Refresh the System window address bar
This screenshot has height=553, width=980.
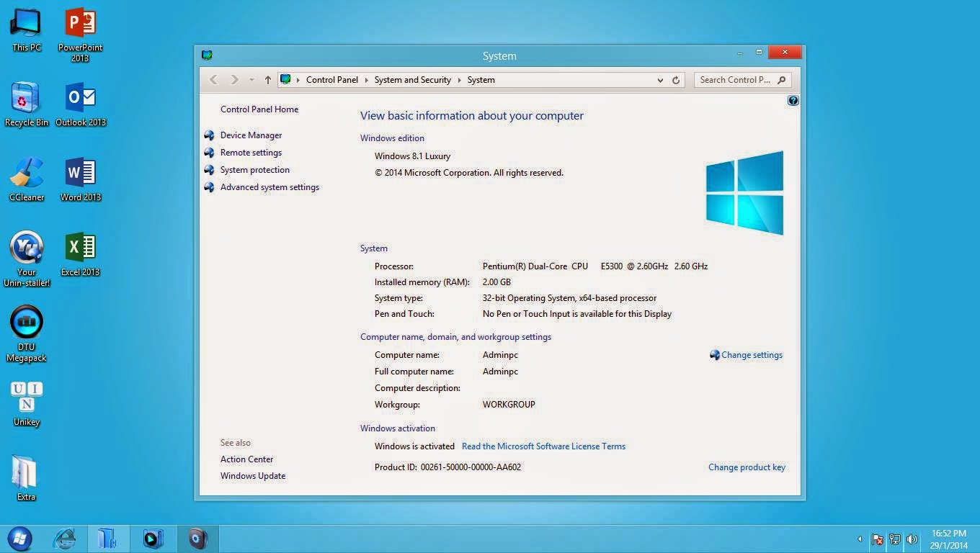point(676,80)
